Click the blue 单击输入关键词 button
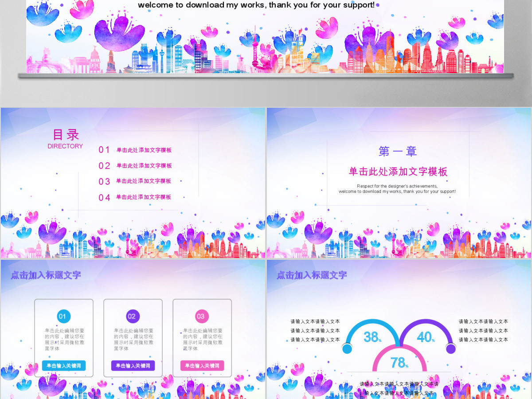The width and height of the screenshot is (532, 399). pos(64,366)
